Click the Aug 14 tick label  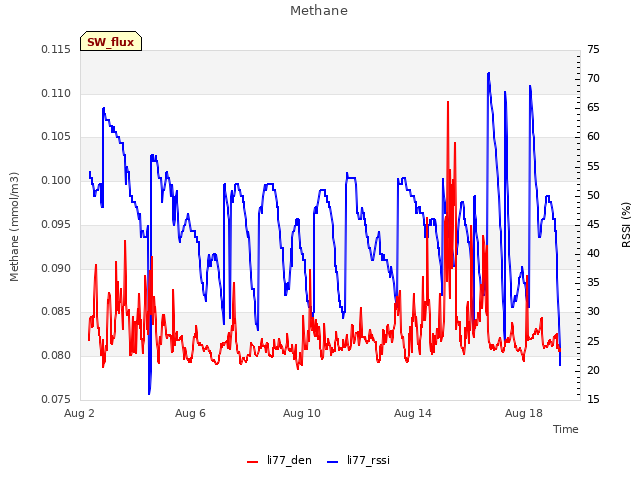tap(413, 413)
